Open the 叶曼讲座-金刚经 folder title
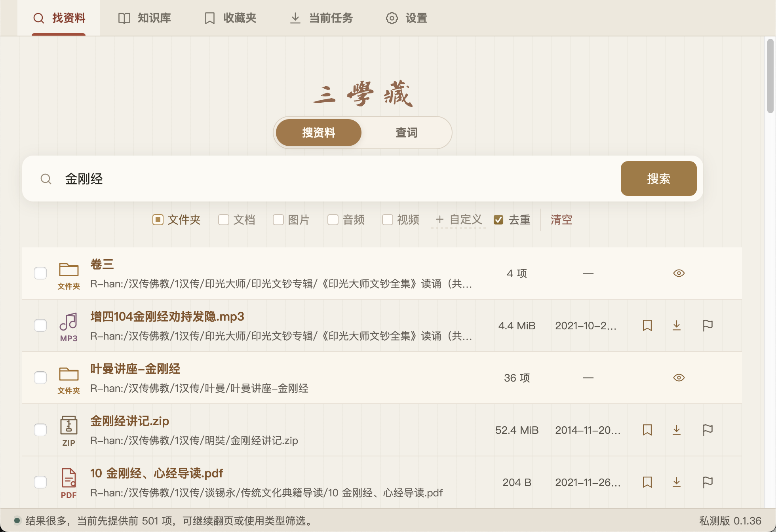 (135, 369)
